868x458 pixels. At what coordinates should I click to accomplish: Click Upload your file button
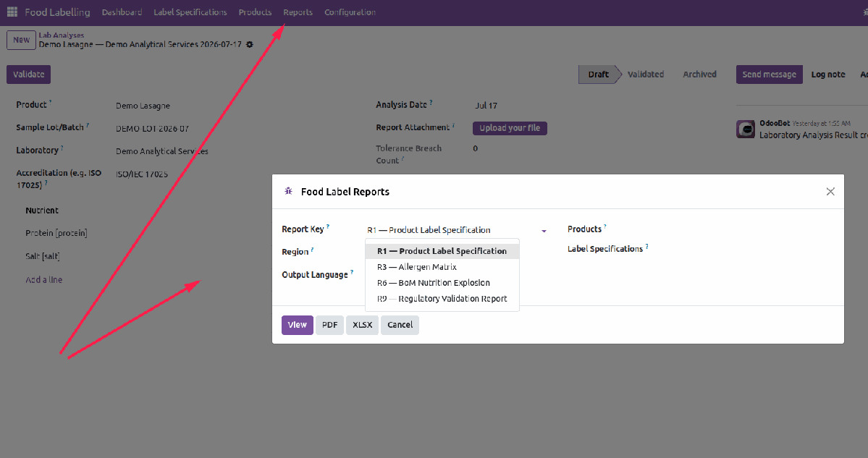click(510, 128)
